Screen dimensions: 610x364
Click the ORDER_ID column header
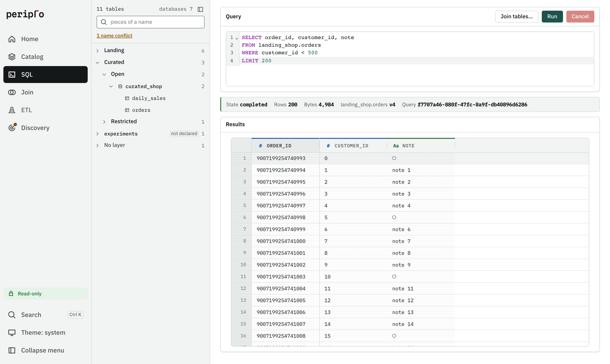pos(285,146)
